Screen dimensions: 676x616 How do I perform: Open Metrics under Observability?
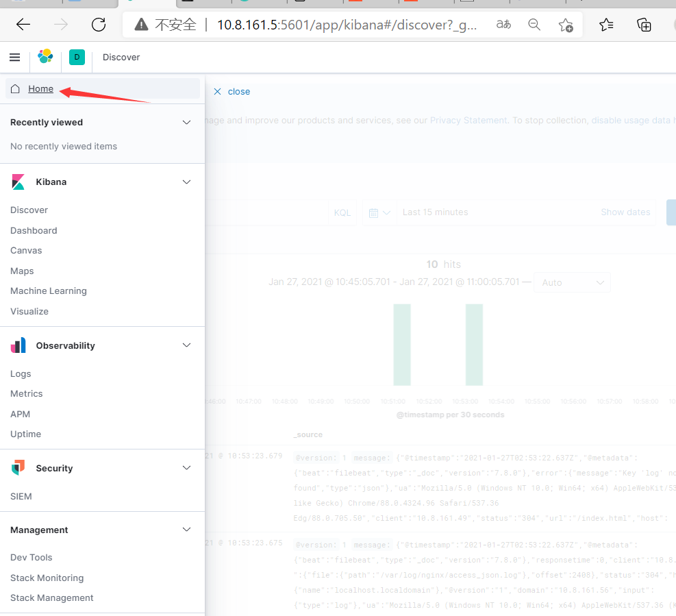click(26, 394)
